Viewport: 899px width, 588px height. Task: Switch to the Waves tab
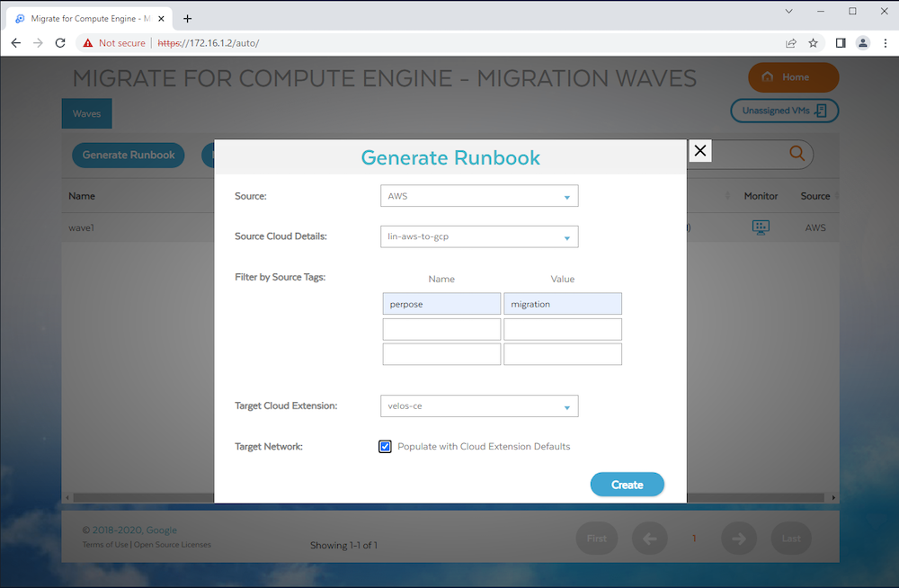click(86, 113)
